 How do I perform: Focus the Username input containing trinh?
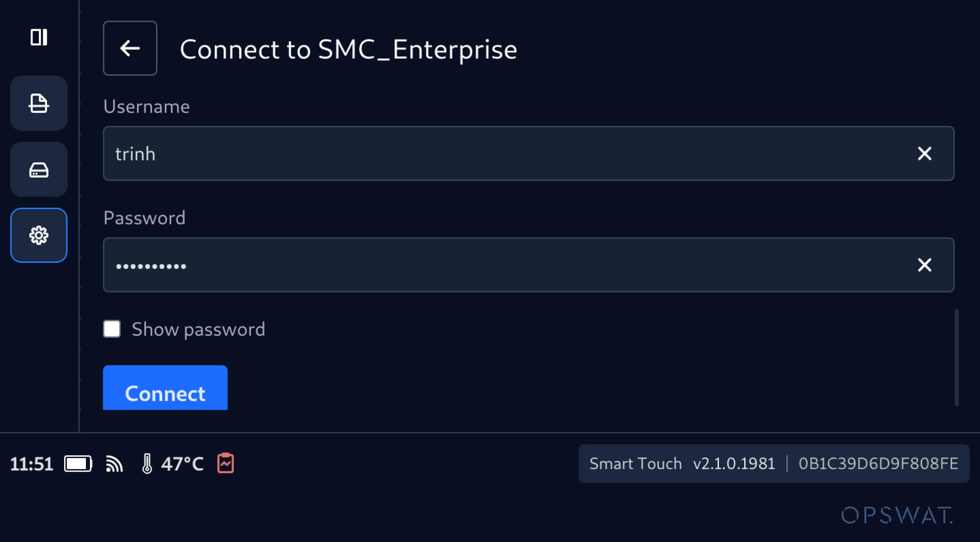[x=529, y=154]
